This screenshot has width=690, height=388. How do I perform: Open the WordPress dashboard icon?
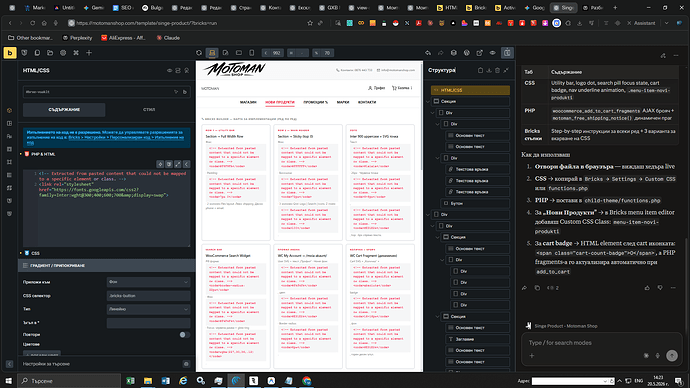pyautogui.click(x=466, y=53)
